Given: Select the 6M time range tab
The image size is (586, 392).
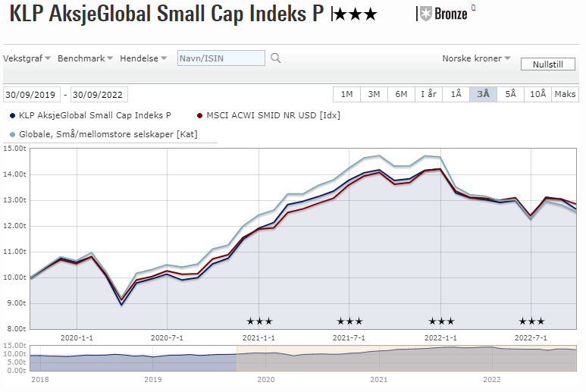Looking at the screenshot, I should click(401, 94).
